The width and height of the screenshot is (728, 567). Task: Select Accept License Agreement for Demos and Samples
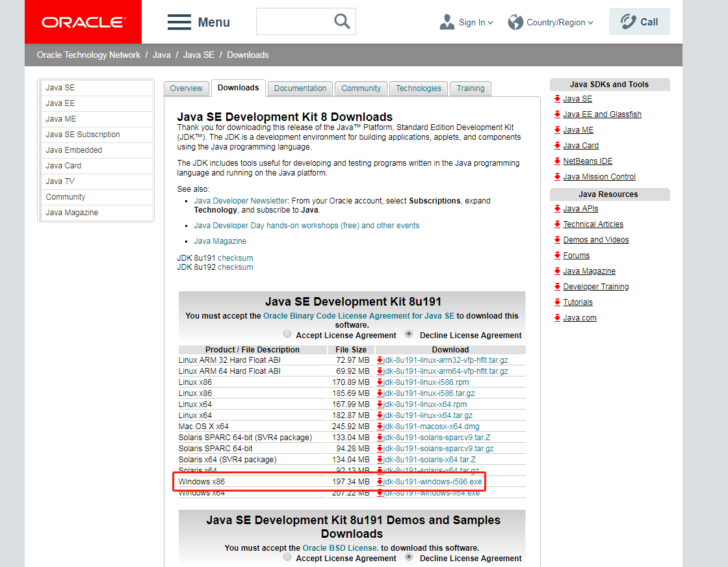click(287, 557)
